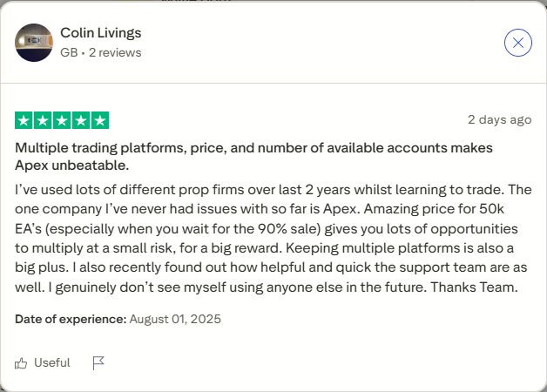Click the "Date of experience" label
Image resolution: width=547 pixels, height=392 pixels.
coord(71,319)
